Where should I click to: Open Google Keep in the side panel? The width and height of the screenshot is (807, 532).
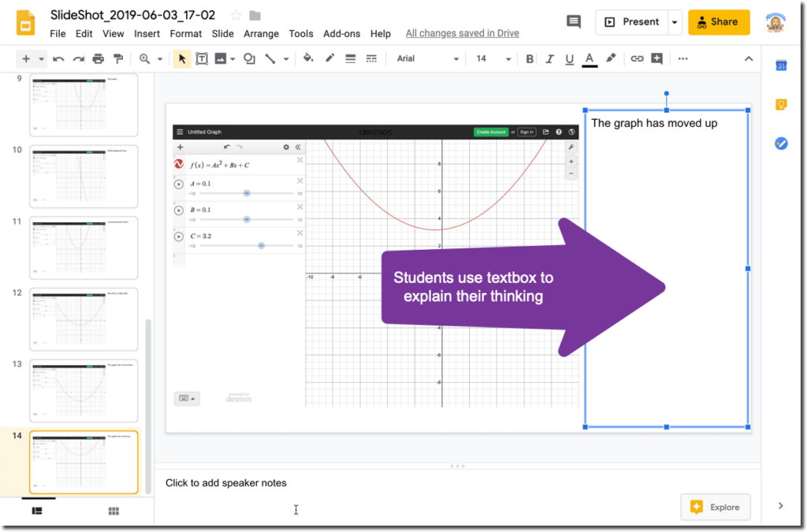click(x=780, y=104)
